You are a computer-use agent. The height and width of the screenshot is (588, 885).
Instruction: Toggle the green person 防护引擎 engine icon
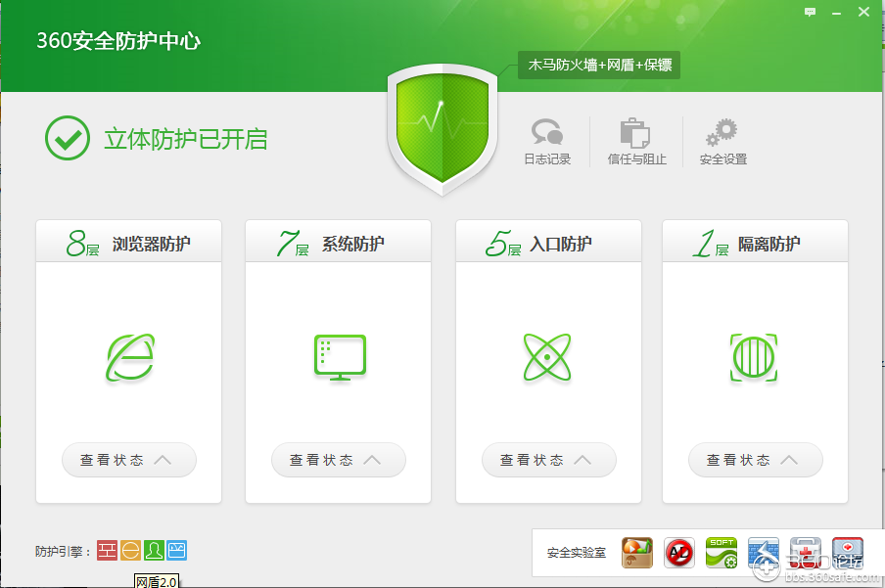click(x=154, y=550)
